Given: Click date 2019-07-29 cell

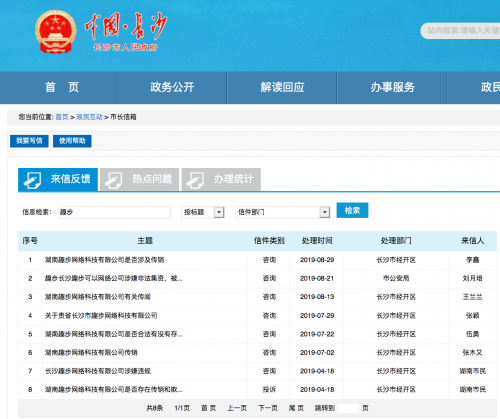Looking at the screenshot, I should coord(317,315).
